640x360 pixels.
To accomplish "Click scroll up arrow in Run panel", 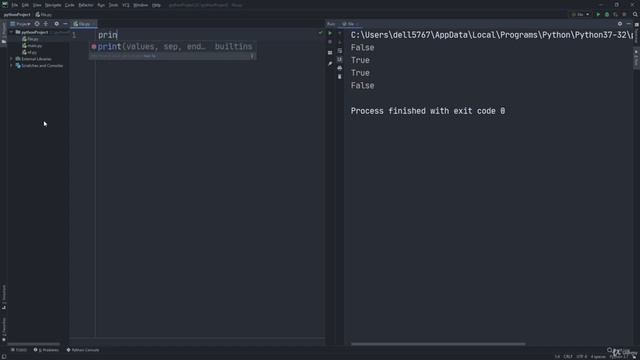I will click(340, 33).
